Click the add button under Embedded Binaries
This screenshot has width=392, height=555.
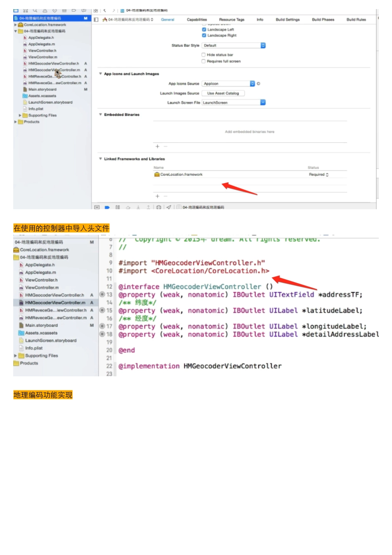(x=157, y=146)
